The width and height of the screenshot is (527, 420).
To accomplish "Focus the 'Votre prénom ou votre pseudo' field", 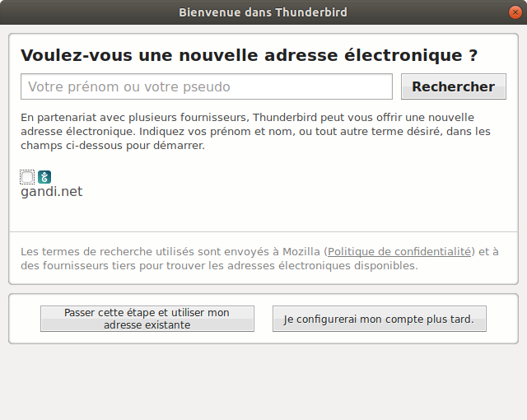I will click(x=206, y=86).
